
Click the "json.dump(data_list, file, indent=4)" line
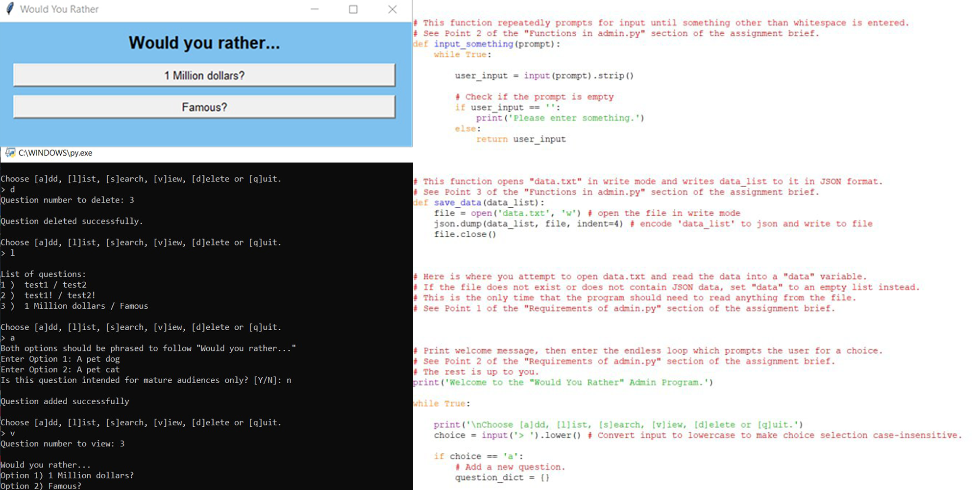(x=528, y=224)
